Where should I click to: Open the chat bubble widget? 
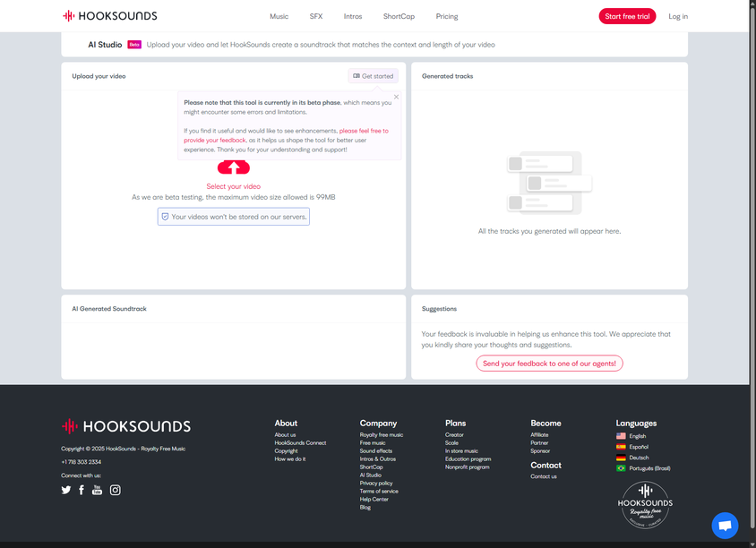tap(724, 526)
